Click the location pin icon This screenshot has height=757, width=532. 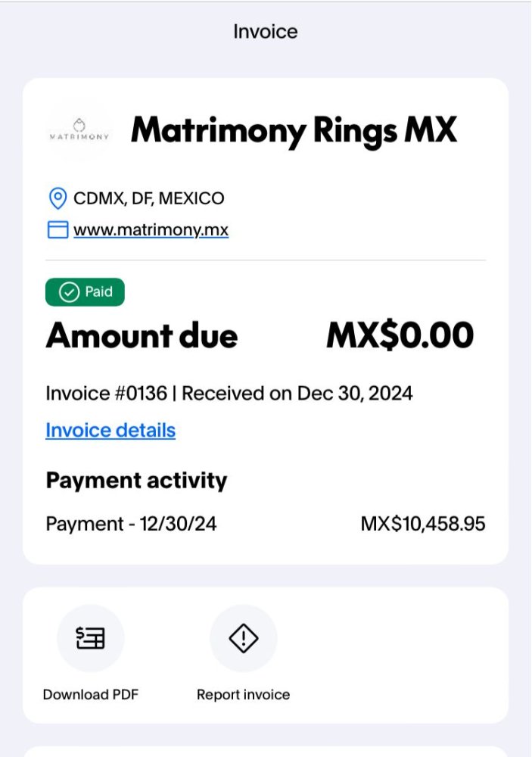click(58, 198)
